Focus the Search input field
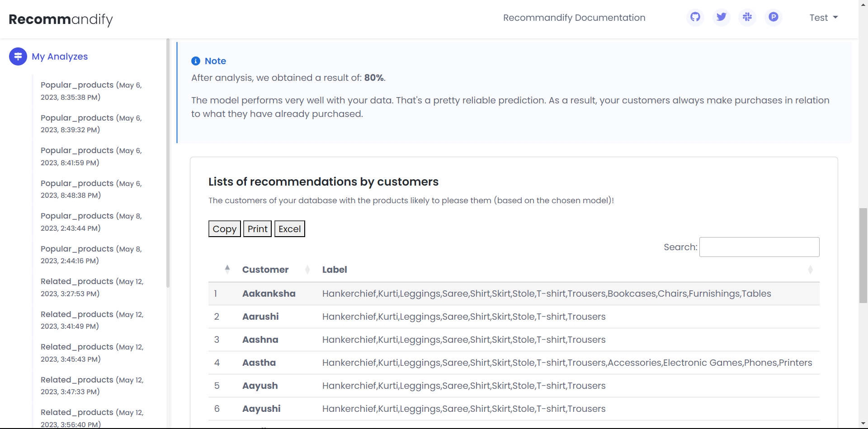The width and height of the screenshot is (868, 429). pos(759,247)
